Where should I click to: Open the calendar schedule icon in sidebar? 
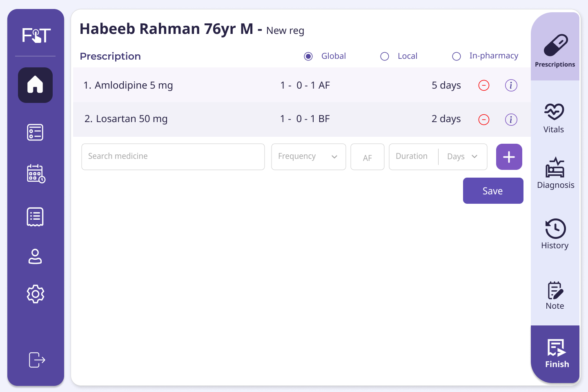(36, 174)
